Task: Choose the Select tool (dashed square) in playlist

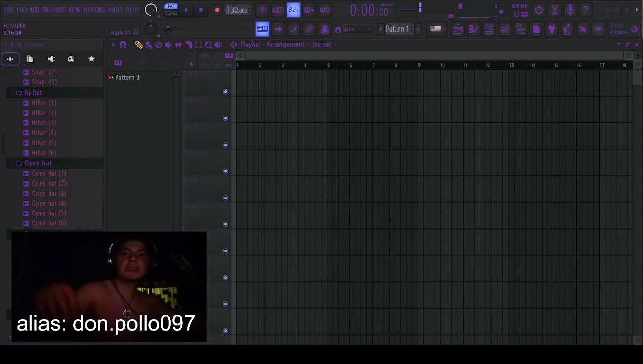Action: point(198,44)
